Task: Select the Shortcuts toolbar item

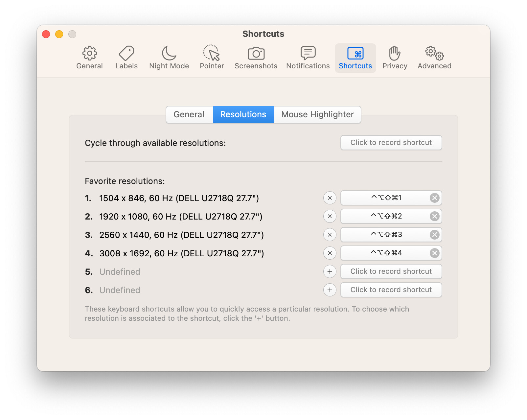Action: 355,58
